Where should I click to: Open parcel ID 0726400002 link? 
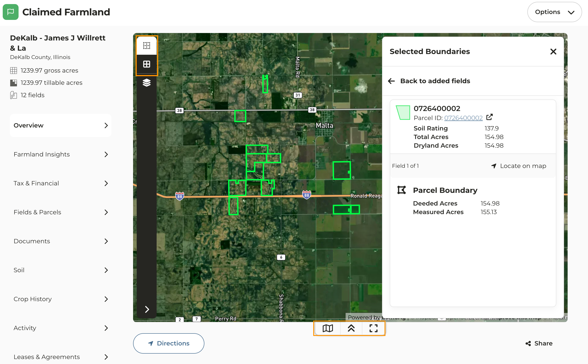point(463,118)
